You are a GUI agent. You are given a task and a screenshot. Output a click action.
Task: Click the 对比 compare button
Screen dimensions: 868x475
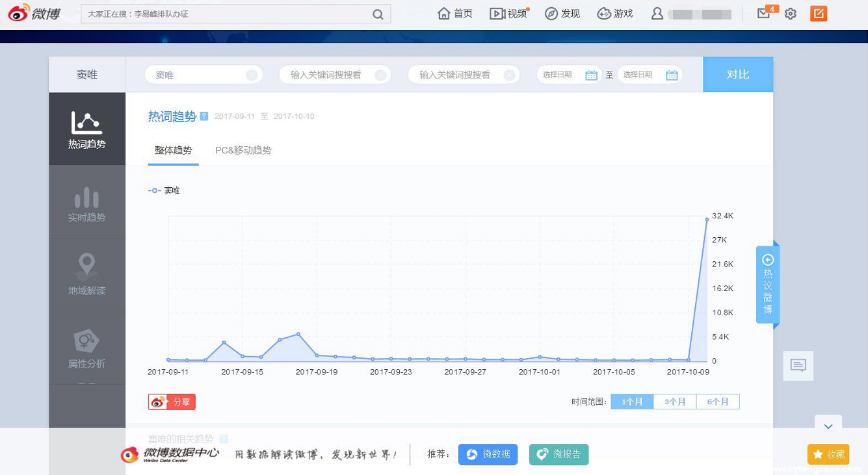738,74
